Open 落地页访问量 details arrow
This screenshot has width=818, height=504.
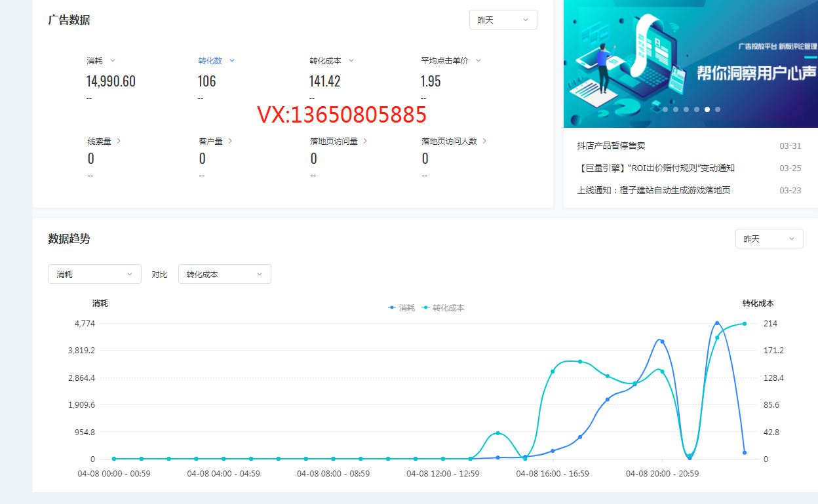pyautogui.click(x=365, y=141)
